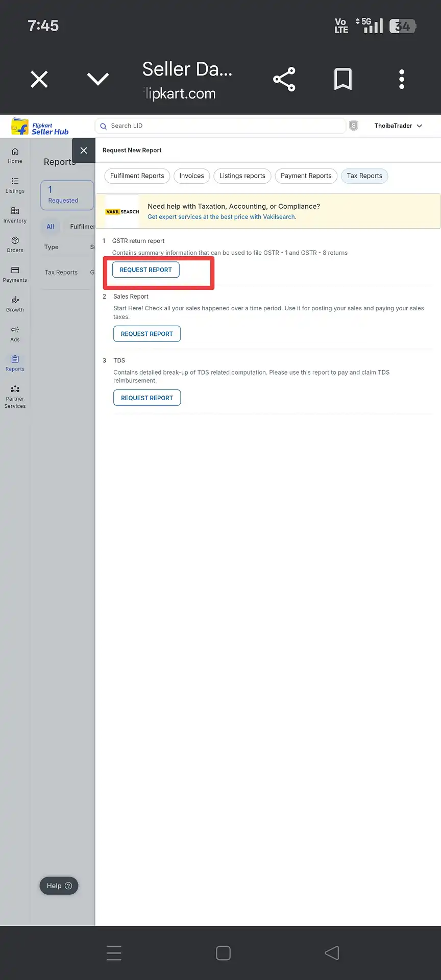Image resolution: width=441 pixels, height=980 pixels.
Task: Click the Vakilsearch logo banner
Action: pos(122,211)
